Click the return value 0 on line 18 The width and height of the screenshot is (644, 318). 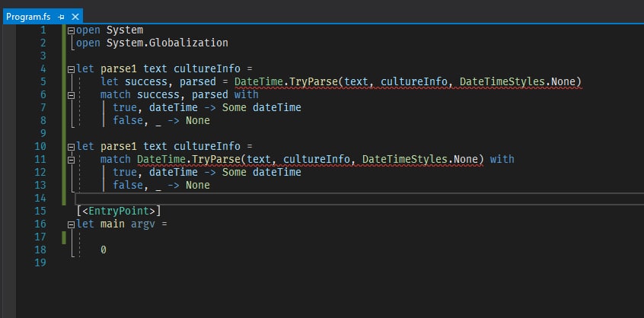[104, 250]
